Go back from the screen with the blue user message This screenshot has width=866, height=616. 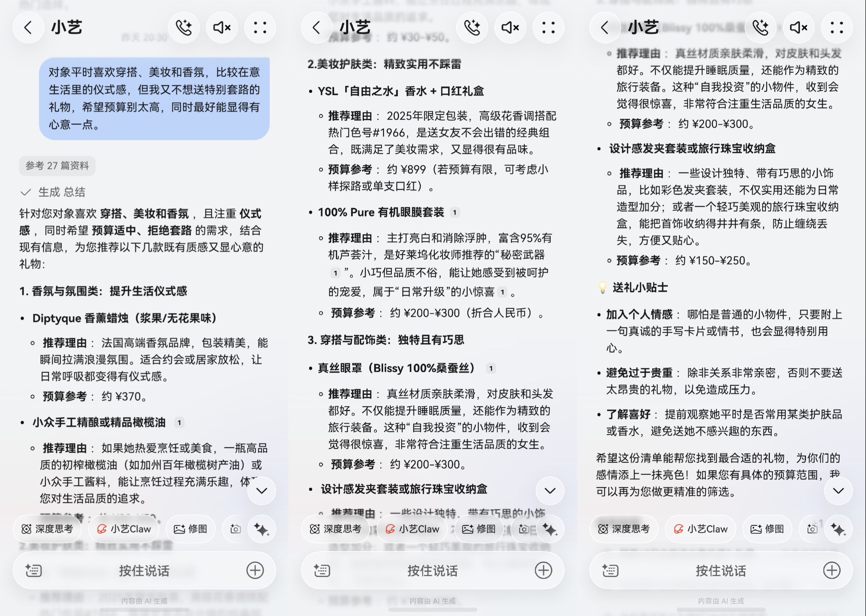tap(28, 27)
